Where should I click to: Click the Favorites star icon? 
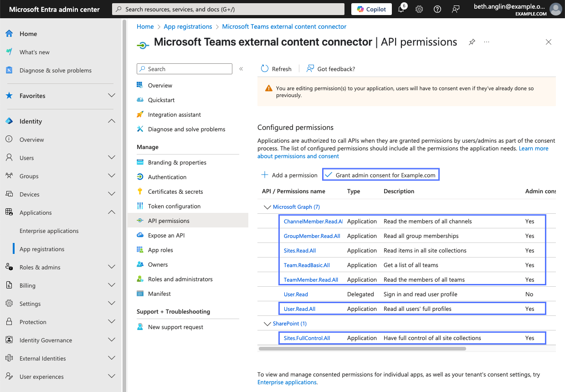pyautogui.click(x=9, y=96)
